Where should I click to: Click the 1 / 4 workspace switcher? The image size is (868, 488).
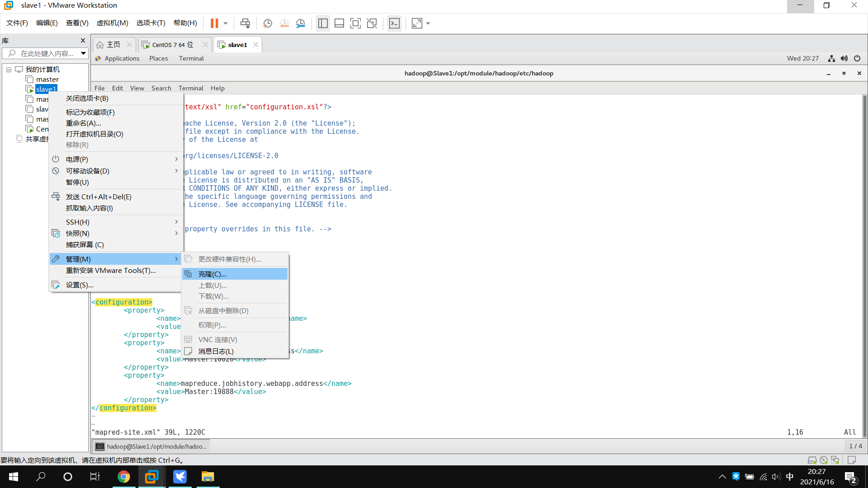click(855, 446)
